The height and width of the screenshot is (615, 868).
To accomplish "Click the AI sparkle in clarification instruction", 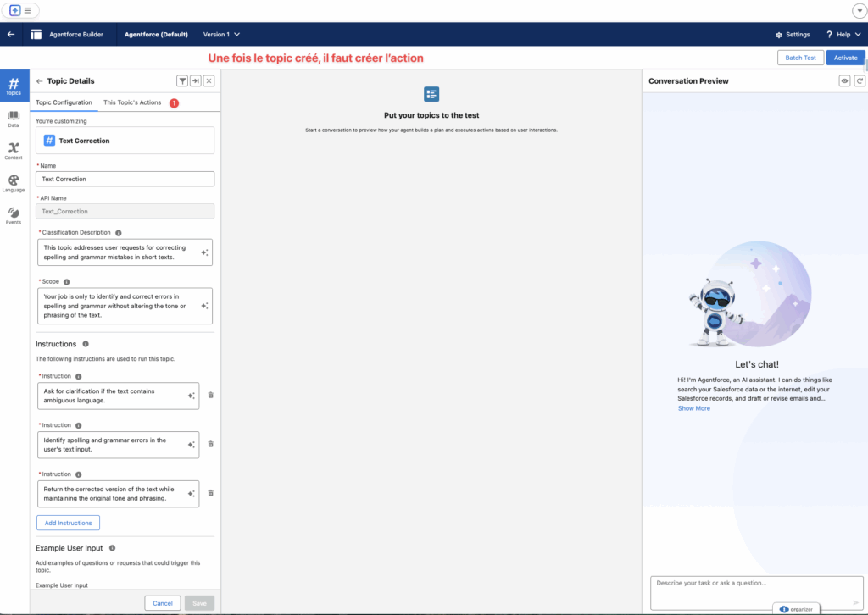I will tap(191, 396).
